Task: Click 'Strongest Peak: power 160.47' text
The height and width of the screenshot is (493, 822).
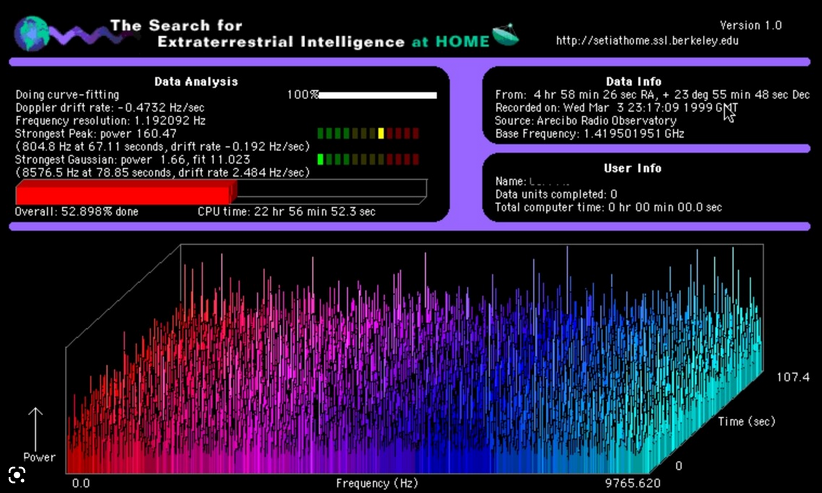Action: click(95, 133)
